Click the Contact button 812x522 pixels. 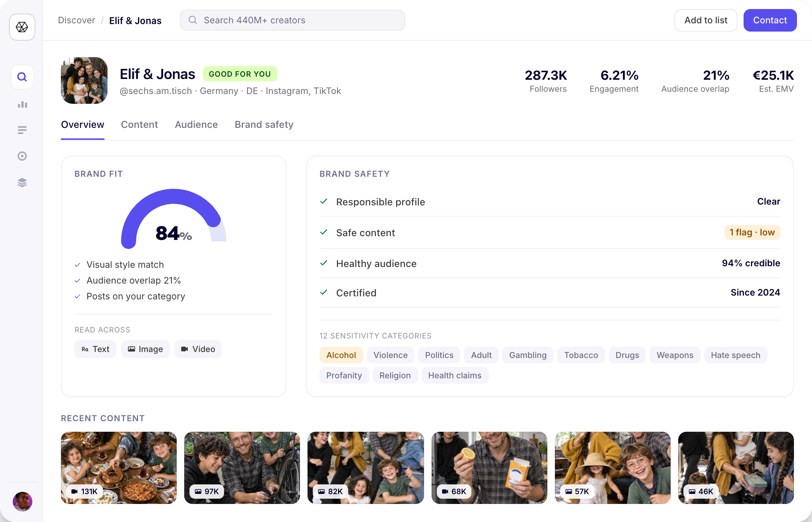[770, 20]
